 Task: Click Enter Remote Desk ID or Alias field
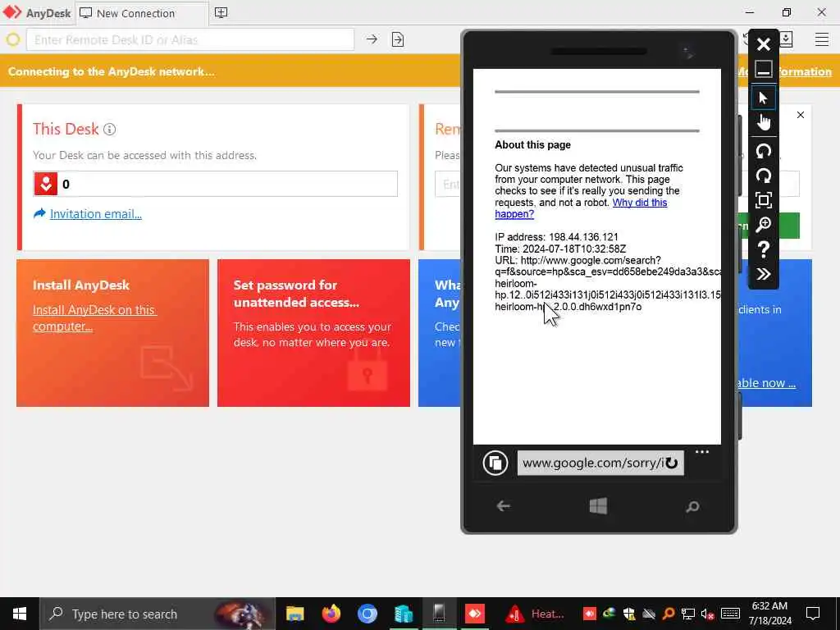(190, 39)
